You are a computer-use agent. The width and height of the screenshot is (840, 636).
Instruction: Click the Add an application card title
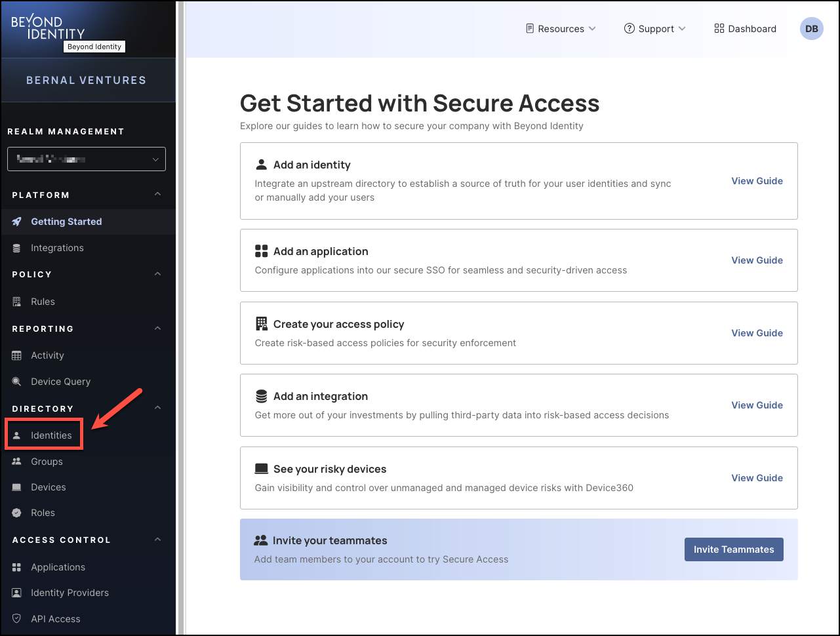321,251
